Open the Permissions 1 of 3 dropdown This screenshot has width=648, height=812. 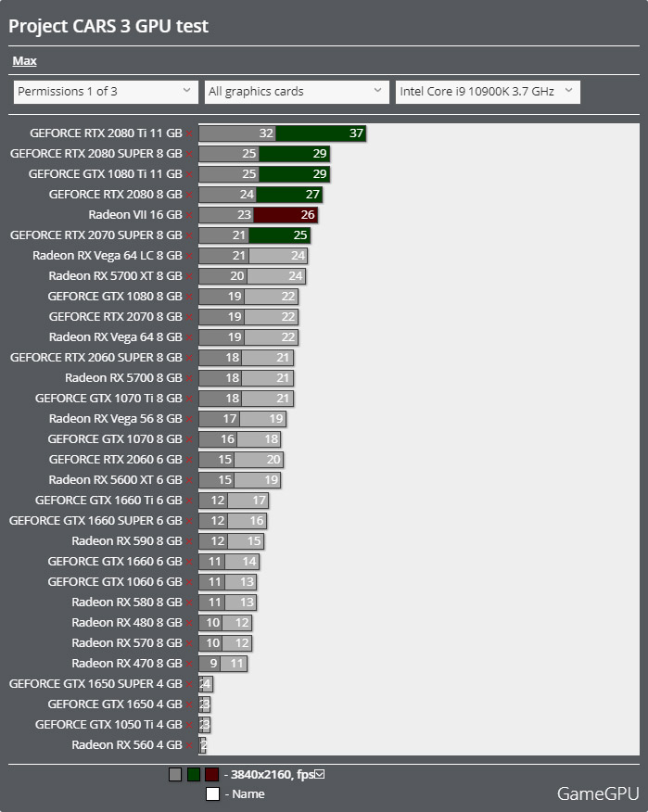(x=106, y=92)
